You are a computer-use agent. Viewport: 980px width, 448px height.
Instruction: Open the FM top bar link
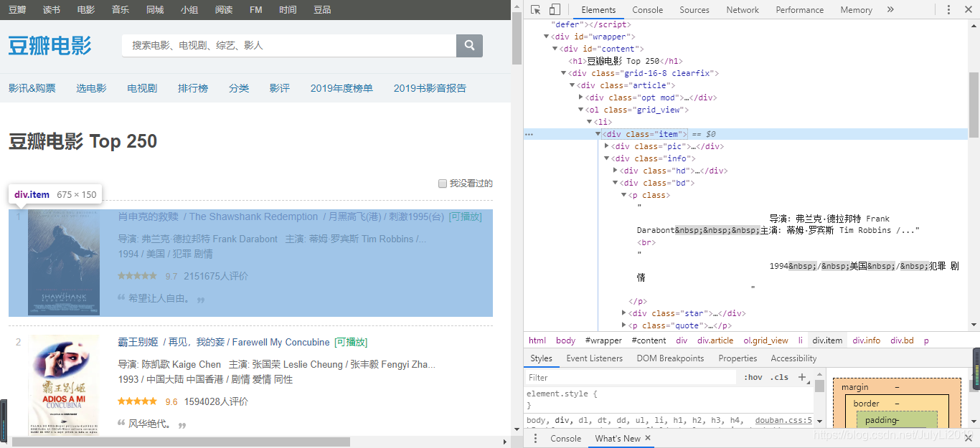256,9
